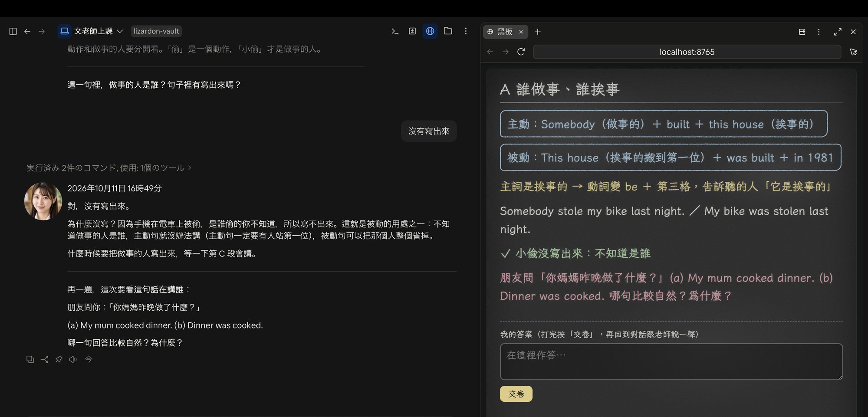The height and width of the screenshot is (417, 868).
Task: Open the chat header three-dot menu
Action: 466,31
